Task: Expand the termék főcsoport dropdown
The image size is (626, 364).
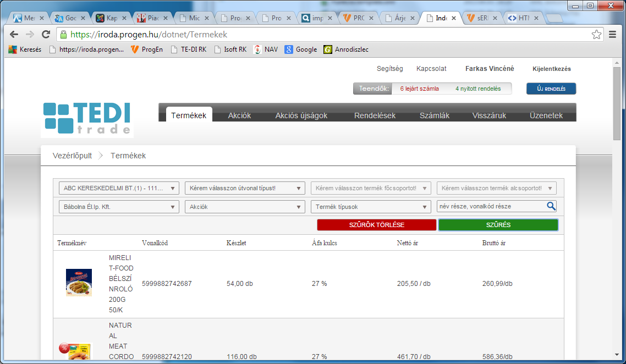Action: (371, 188)
